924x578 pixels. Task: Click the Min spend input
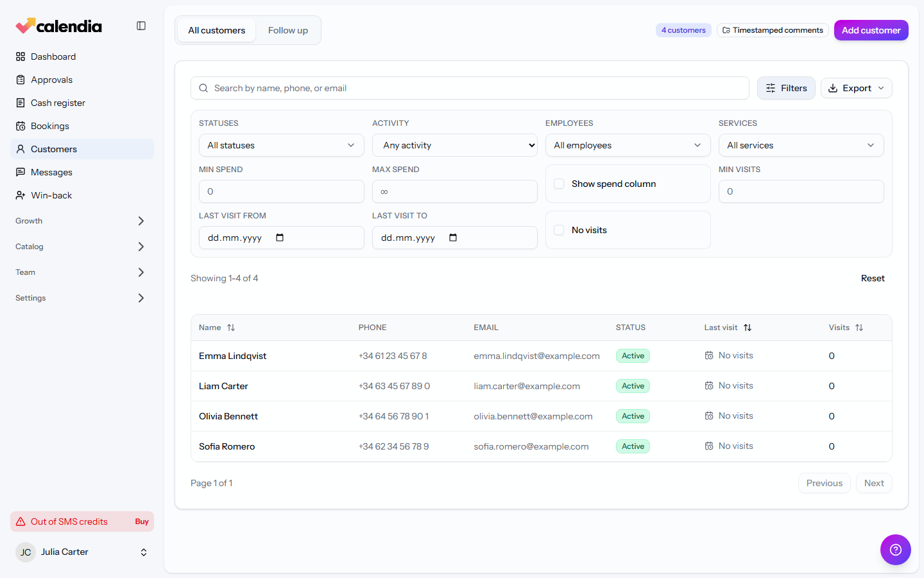[282, 191]
